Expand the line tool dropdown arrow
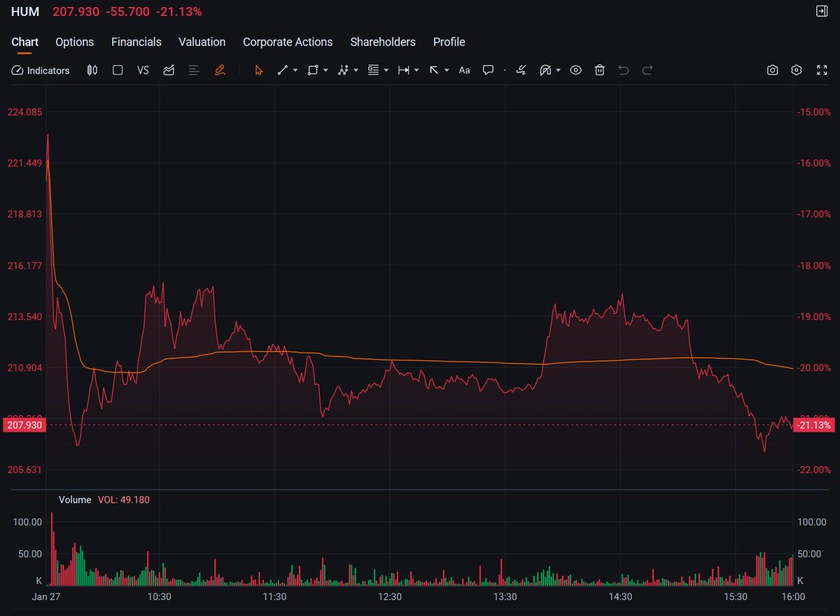Screen dimensions: 840x616 click(x=295, y=70)
